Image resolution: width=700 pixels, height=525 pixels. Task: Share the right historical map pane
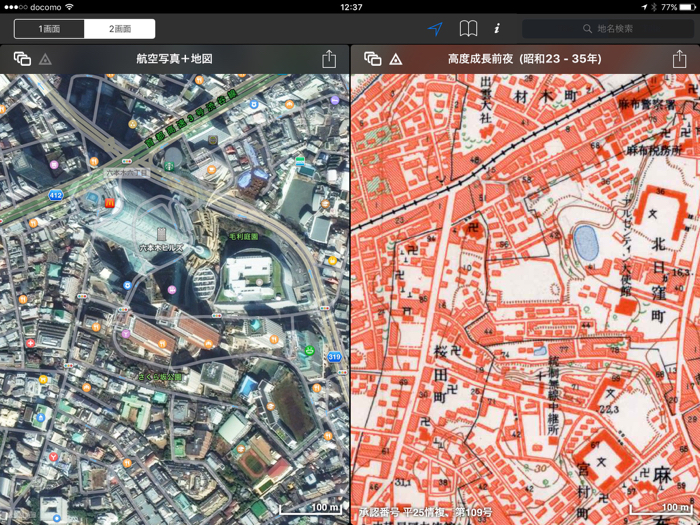click(679, 60)
